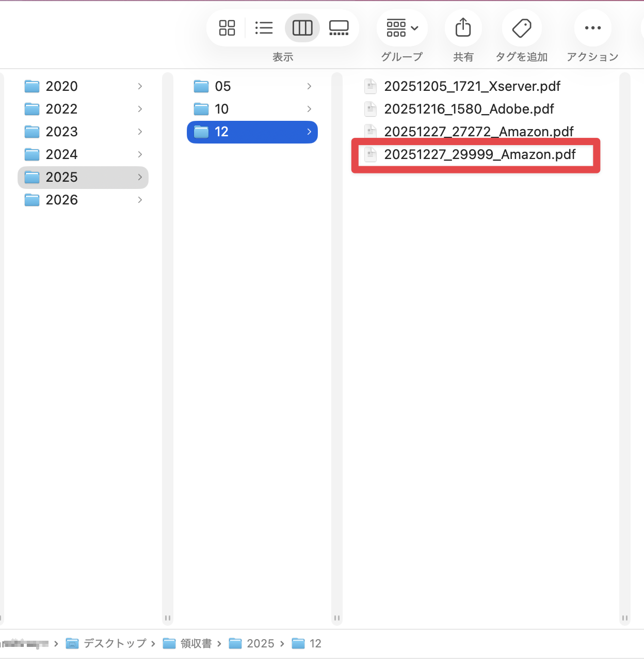Go to 領収書 in path bar
The width and height of the screenshot is (644, 666).
[x=187, y=643]
